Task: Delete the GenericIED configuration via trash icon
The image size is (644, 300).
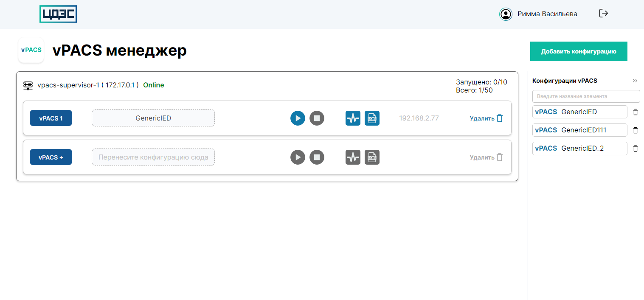Action: click(635, 112)
